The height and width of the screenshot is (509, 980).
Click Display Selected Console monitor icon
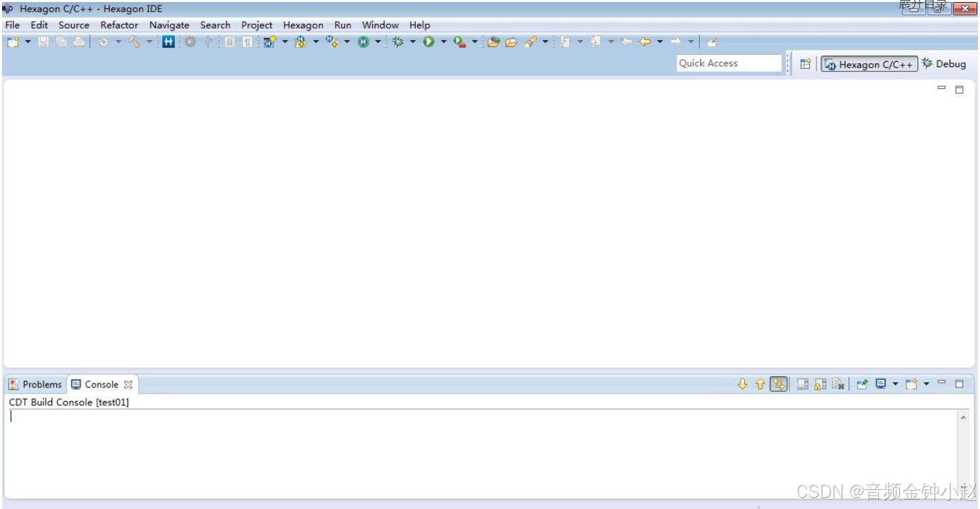[x=881, y=384]
